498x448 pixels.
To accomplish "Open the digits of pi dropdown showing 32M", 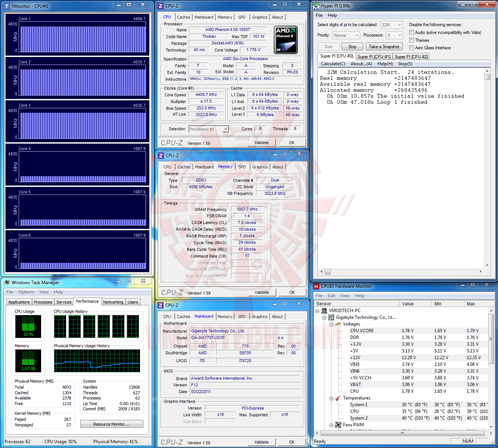I will click(391, 25).
